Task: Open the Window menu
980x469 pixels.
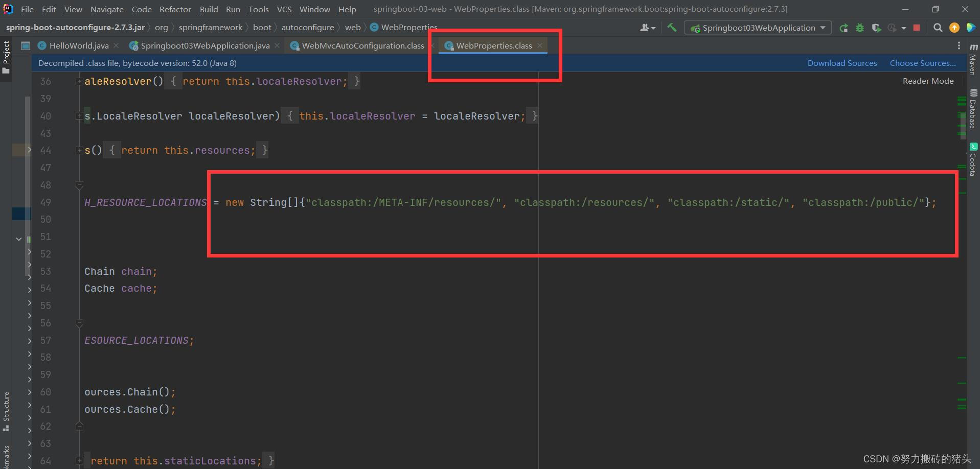Action: (x=314, y=9)
